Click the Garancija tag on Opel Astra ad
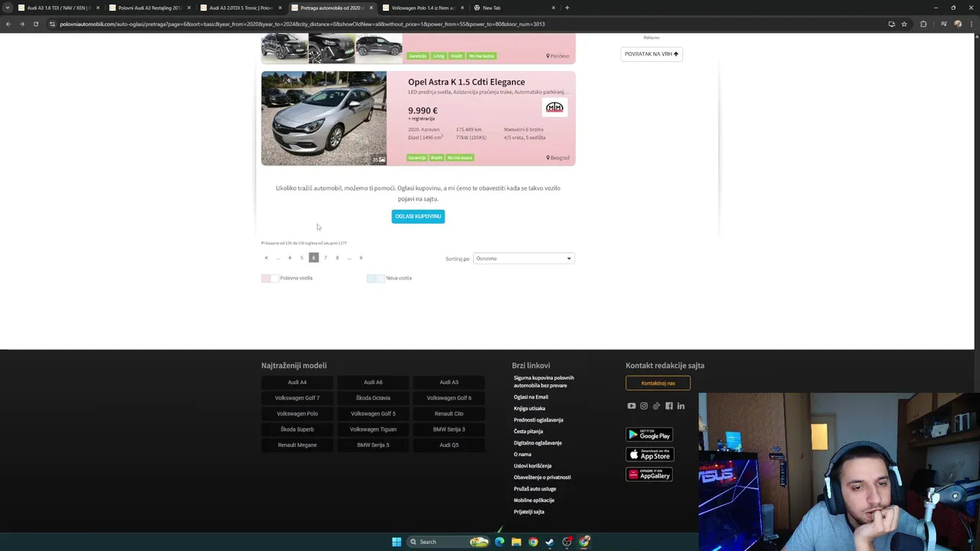This screenshot has width=980, height=551. [x=417, y=158]
